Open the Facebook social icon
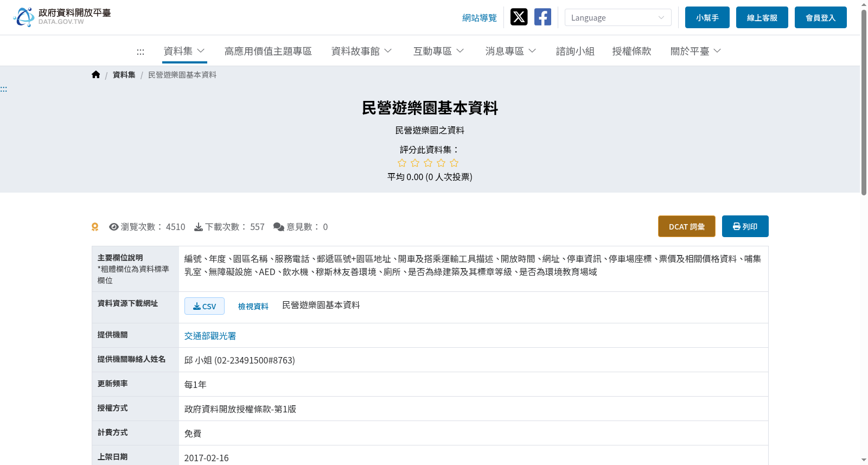Screen dimensions: 868x465 542,17
